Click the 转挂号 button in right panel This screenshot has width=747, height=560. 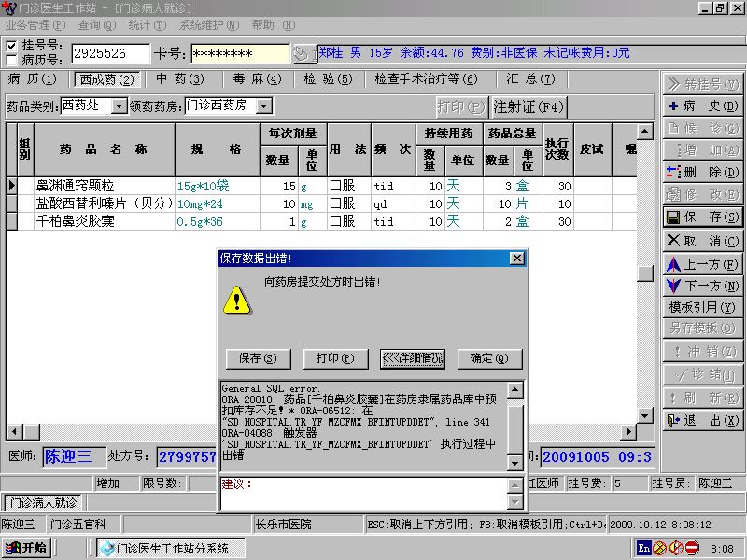coord(703,84)
